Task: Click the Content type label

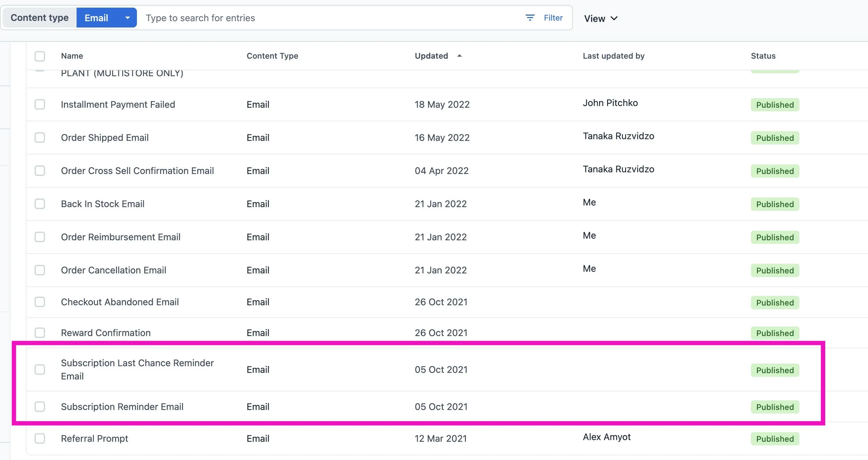Action: coord(39,18)
